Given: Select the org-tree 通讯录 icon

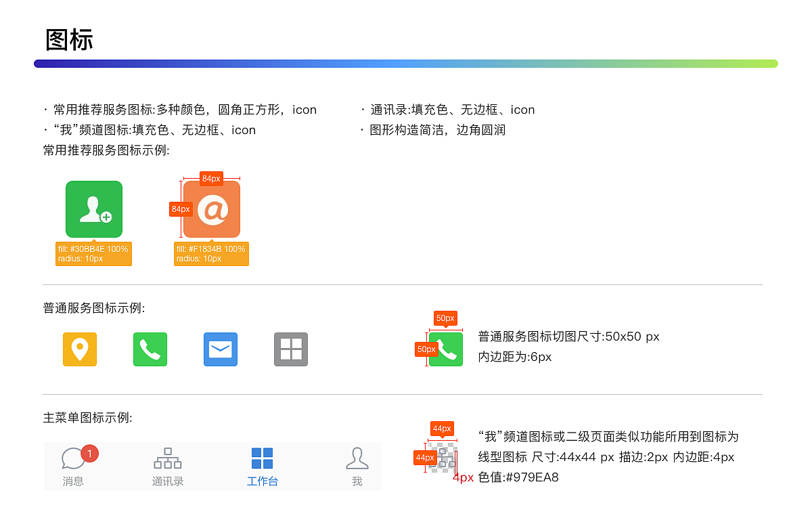Looking at the screenshot, I should [x=167, y=458].
